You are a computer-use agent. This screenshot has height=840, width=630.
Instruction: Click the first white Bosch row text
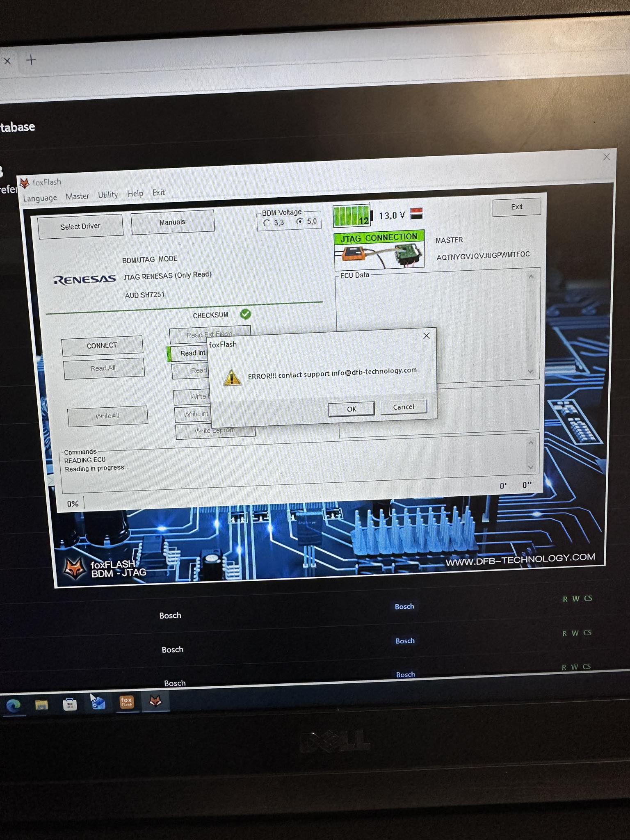click(x=170, y=615)
